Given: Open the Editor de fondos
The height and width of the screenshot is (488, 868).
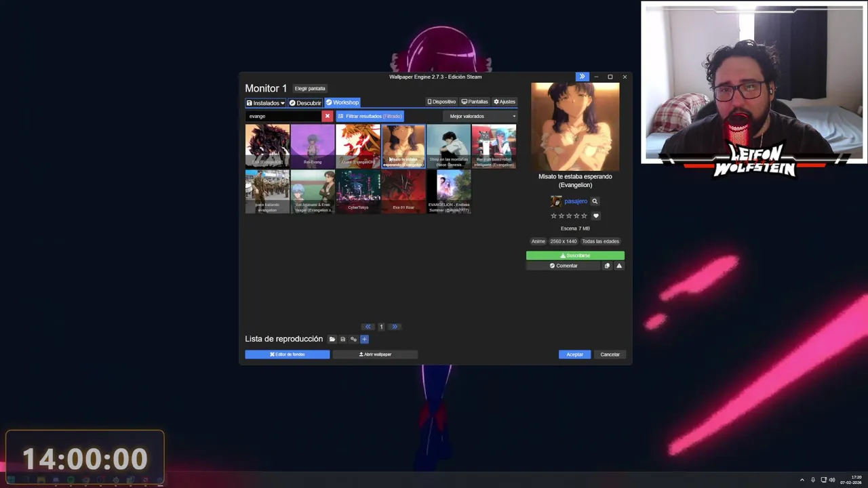Looking at the screenshot, I should coord(288,354).
